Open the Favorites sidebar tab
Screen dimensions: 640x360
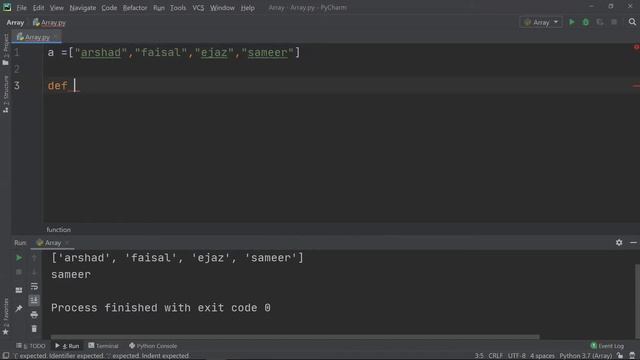[6, 316]
